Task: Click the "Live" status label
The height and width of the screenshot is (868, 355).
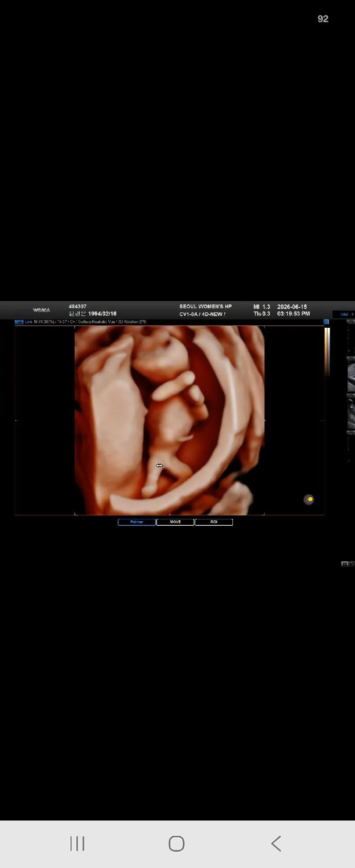Action: point(28,322)
